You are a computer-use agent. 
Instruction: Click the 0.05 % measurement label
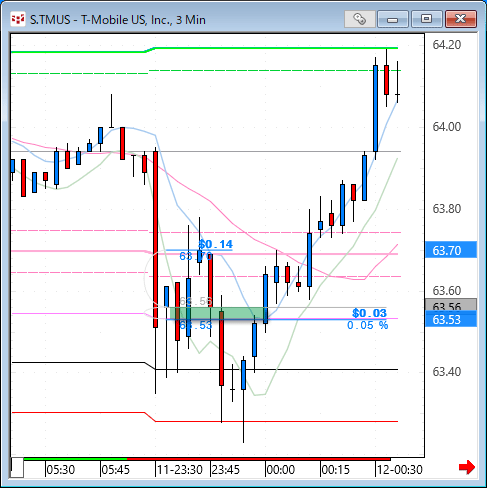coord(367,325)
